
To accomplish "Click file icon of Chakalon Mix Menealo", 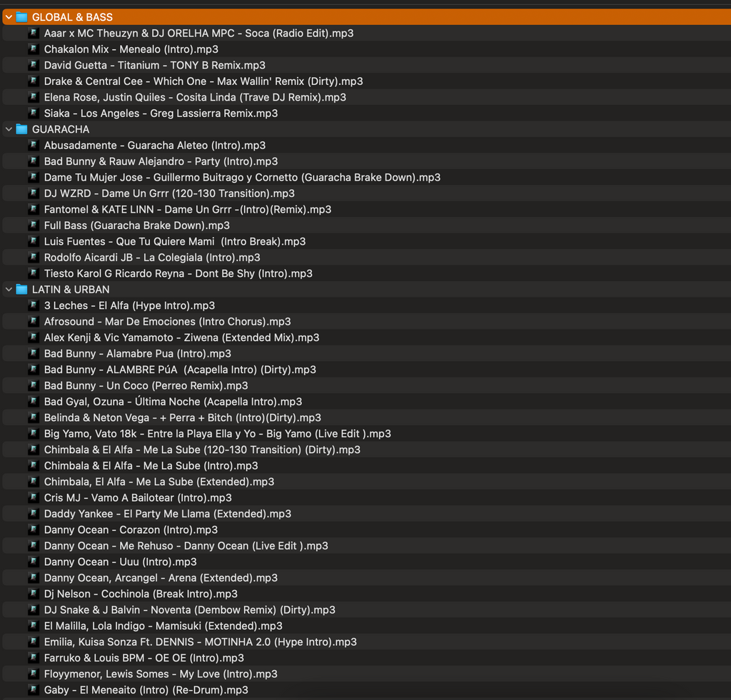I will click(x=33, y=49).
